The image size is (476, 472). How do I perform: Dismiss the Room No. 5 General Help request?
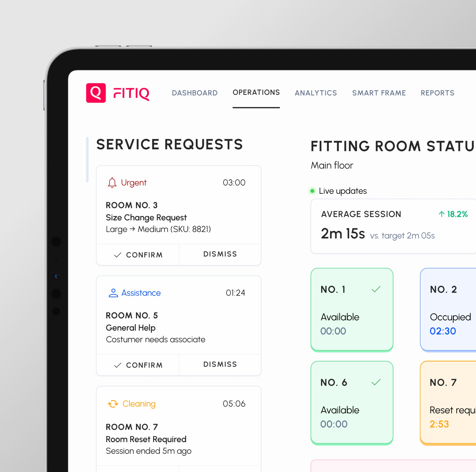(x=220, y=364)
